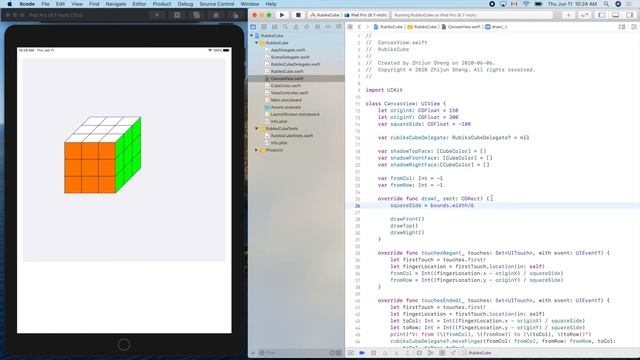Open RubiksCubeTests.swift file
The image size is (640, 360).
point(291,136)
